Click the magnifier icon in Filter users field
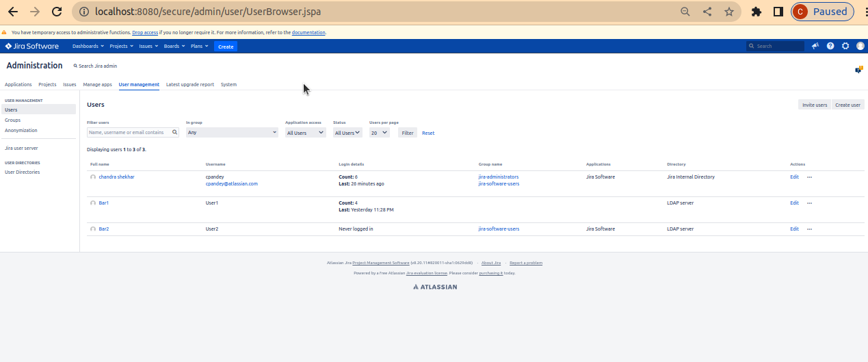 [174, 133]
